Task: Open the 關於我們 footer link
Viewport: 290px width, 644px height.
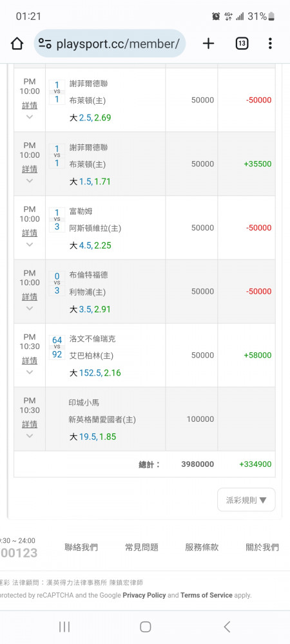Action: (x=262, y=547)
